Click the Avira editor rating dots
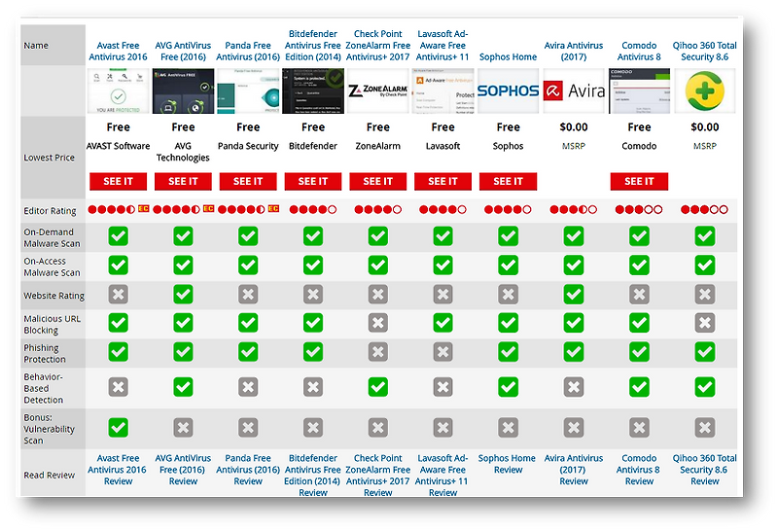The height and width of the screenshot is (532, 778). click(574, 209)
